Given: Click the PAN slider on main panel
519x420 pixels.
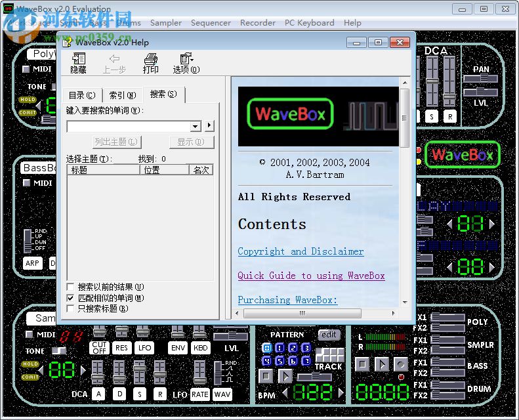Looking at the screenshot, I should 480,79.
